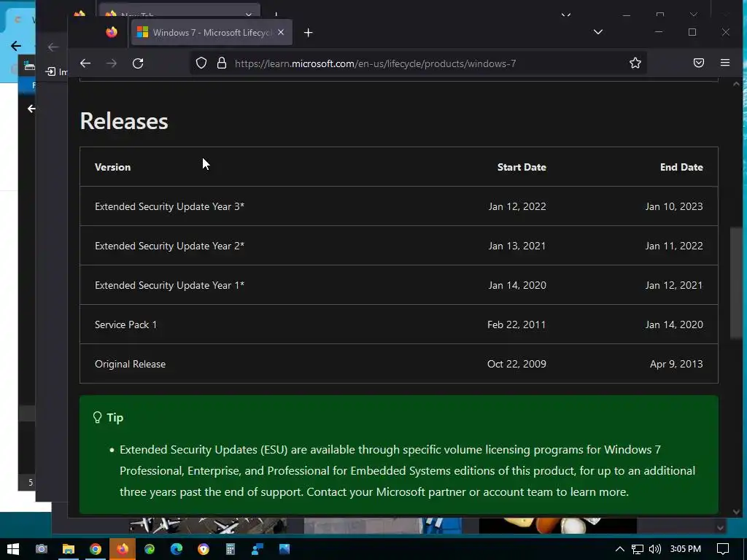Select Extended Security Update Year 1* row text

click(x=169, y=285)
